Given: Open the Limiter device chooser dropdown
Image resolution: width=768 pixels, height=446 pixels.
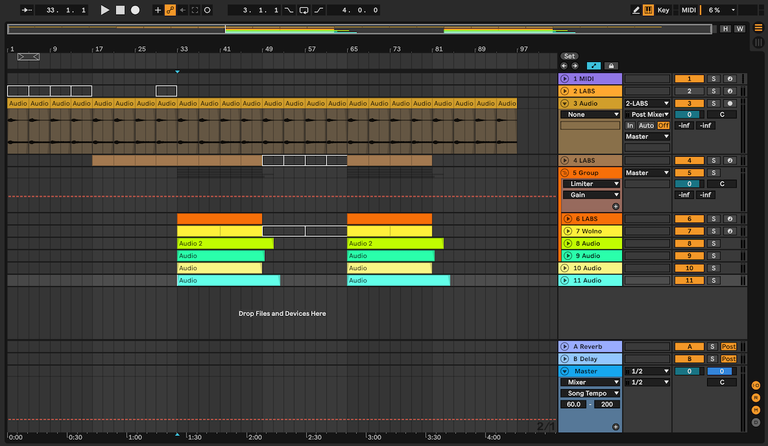Looking at the screenshot, I should [x=591, y=184].
